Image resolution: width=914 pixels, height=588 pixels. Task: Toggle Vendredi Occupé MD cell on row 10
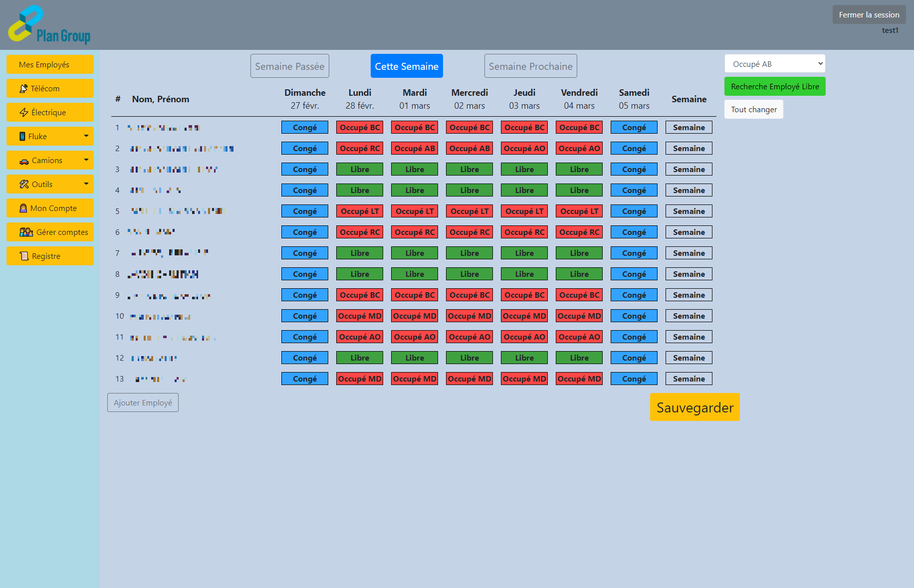pos(579,316)
